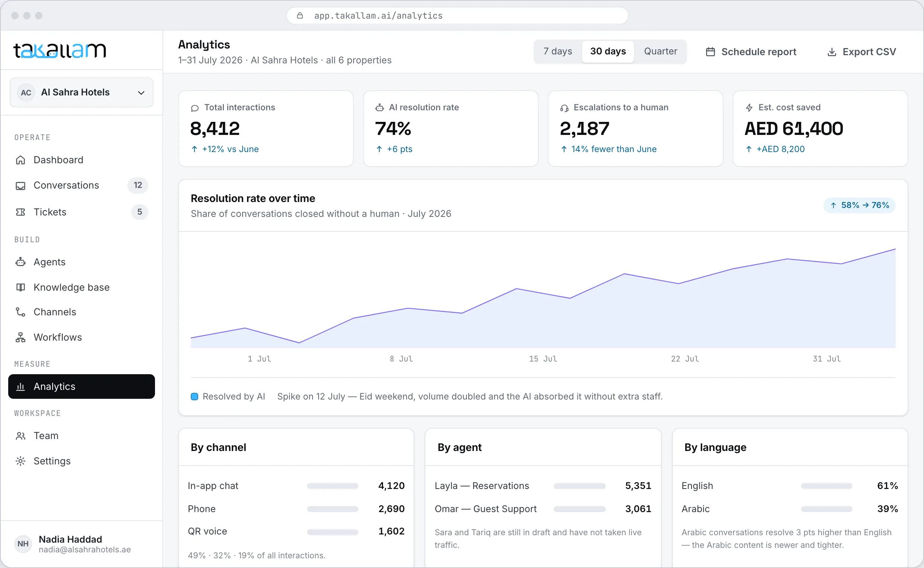Click the address bar URL field
The image size is (924, 568).
457,15
